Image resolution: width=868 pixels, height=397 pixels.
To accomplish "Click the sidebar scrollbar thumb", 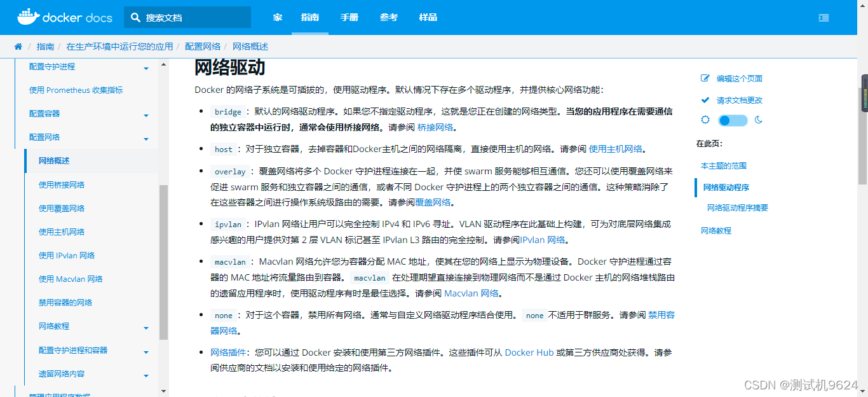I will coord(163,262).
